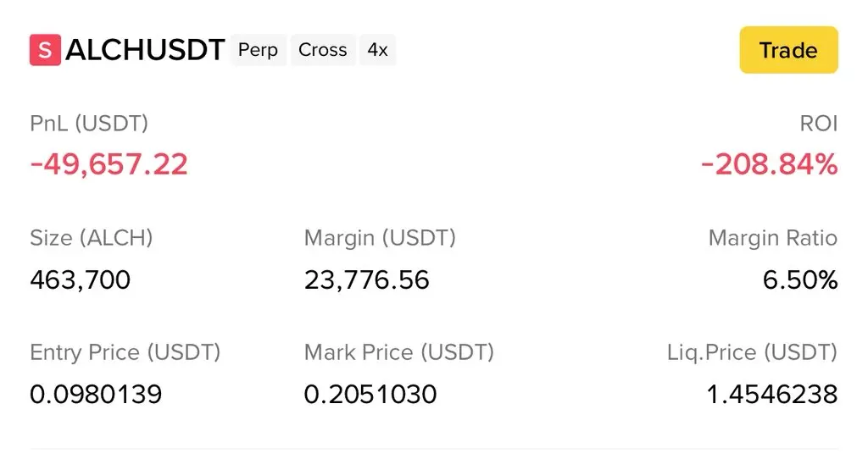The image size is (868, 459).
Task: Tap the Margin Ratio label
Action: pyautogui.click(x=772, y=238)
